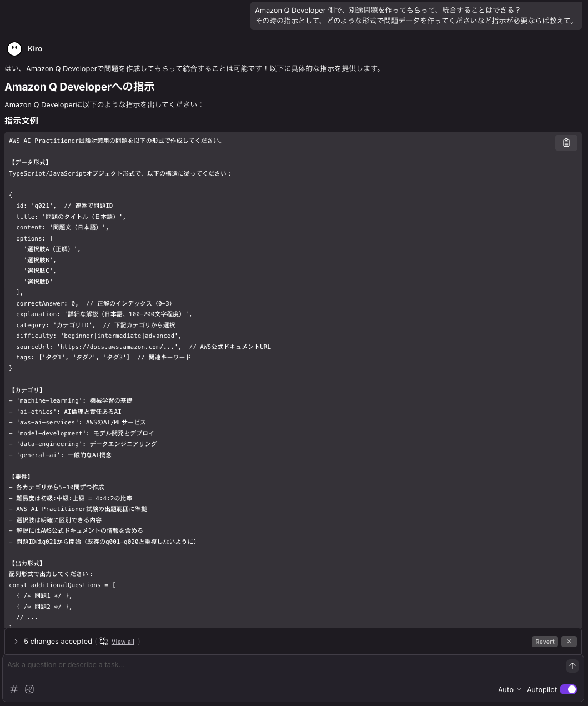The height and width of the screenshot is (706, 588).
Task: Click the Auto dropdown chevron
Action: [519, 689]
